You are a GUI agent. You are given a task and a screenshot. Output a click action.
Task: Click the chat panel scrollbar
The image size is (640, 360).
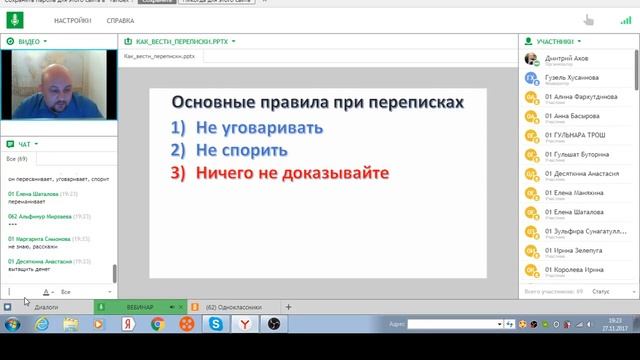[114, 273]
